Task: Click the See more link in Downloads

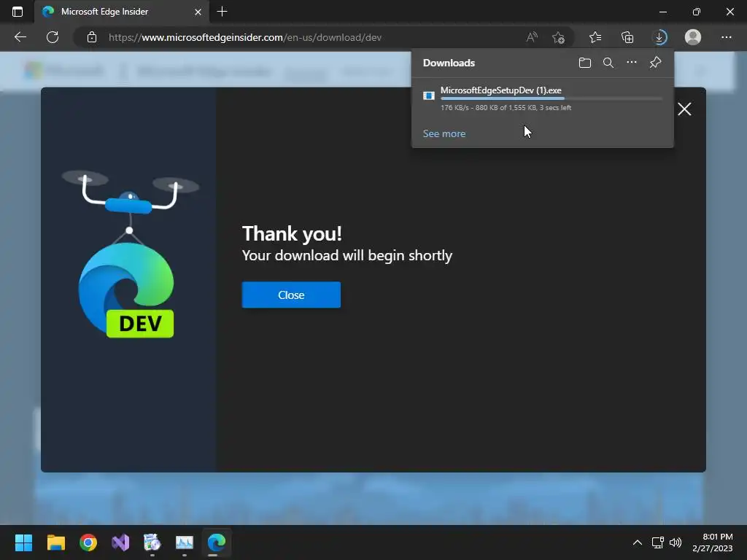Action: tap(444, 134)
